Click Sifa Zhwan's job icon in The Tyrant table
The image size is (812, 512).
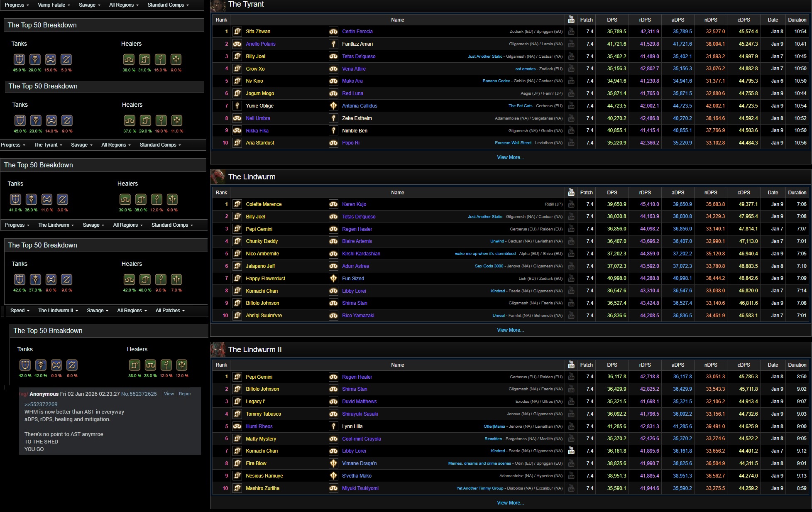tap(237, 32)
